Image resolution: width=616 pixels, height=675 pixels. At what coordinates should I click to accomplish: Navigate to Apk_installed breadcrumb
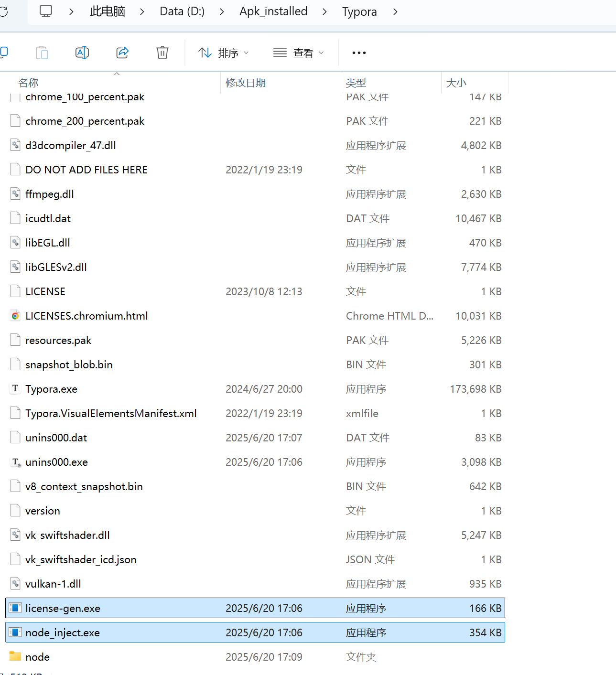click(273, 11)
